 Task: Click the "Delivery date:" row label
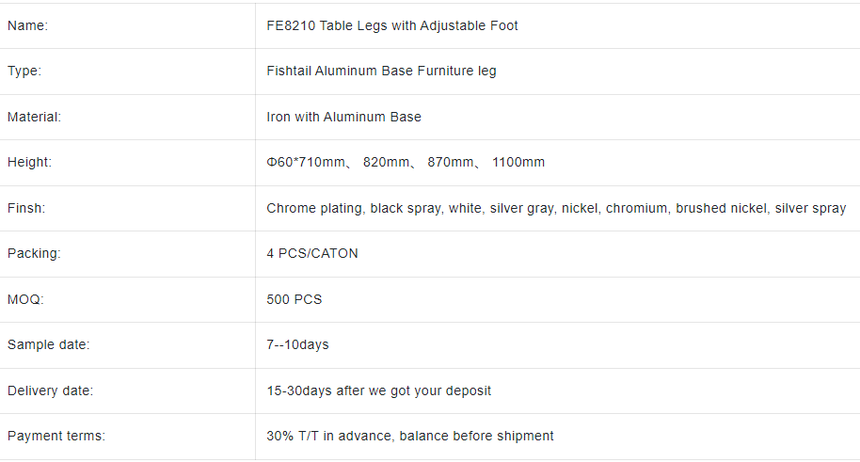click(50, 390)
